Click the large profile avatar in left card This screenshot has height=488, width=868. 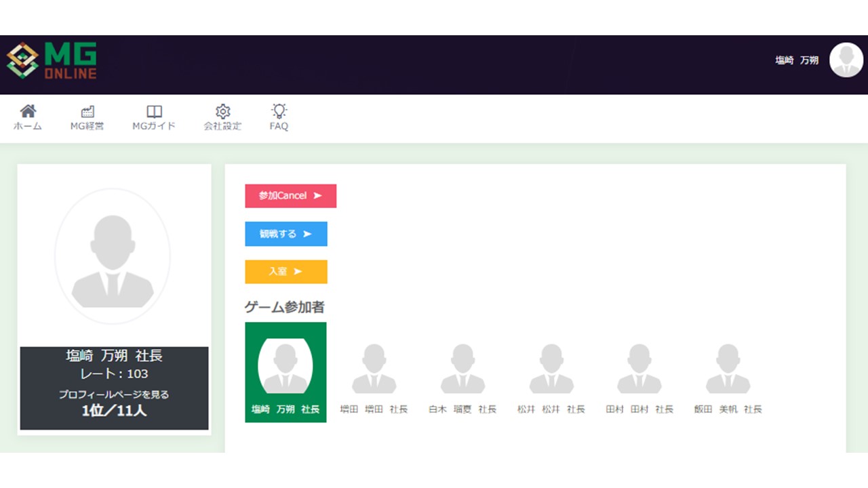point(113,256)
